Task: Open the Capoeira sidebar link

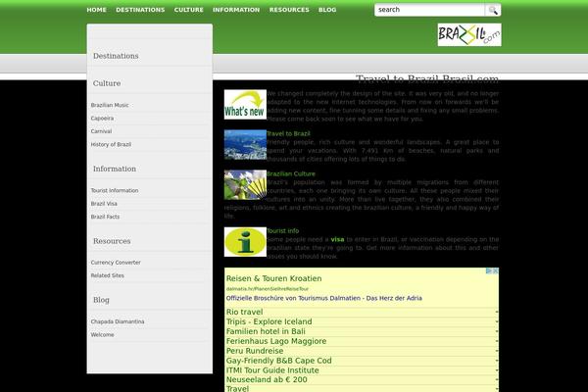Action: 102,119
